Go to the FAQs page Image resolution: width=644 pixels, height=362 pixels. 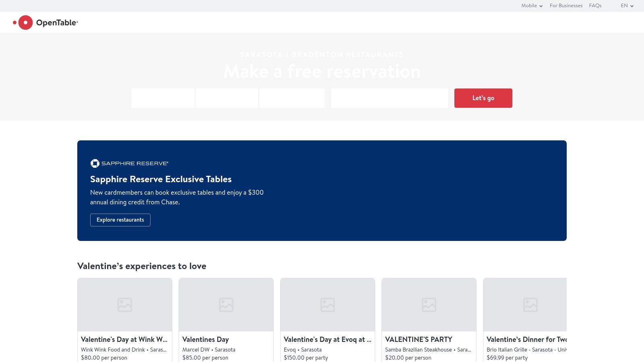point(595,6)
